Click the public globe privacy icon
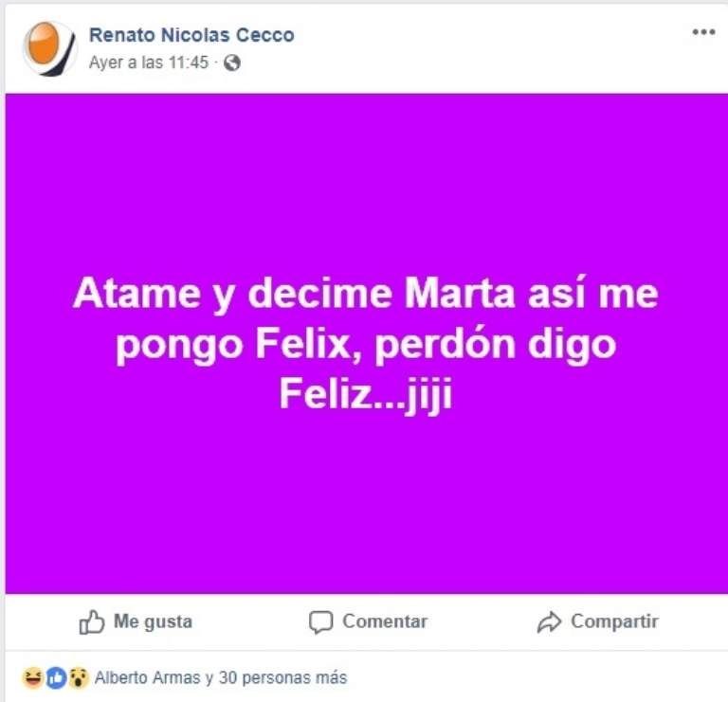This screenshot has width=728, height=702. [232, 63]
